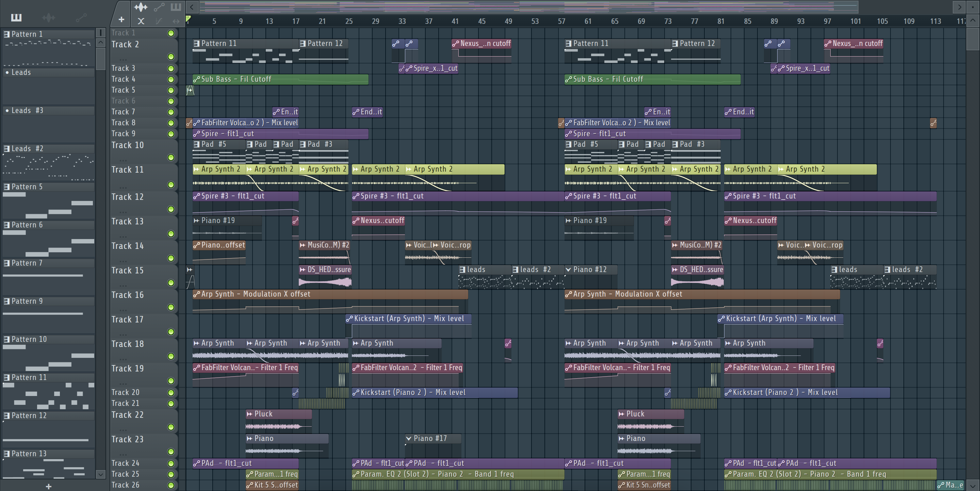Disable Track 18 via its green LED
The width and height of the screenshot is (980, 491).
click(x=171, y=356)
